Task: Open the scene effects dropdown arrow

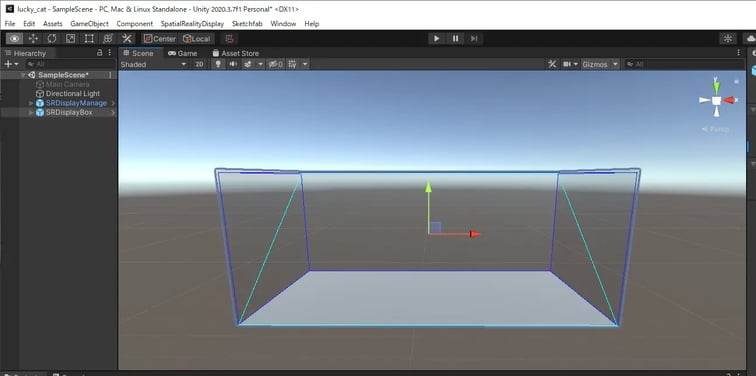Action: [x=260, y=64]
